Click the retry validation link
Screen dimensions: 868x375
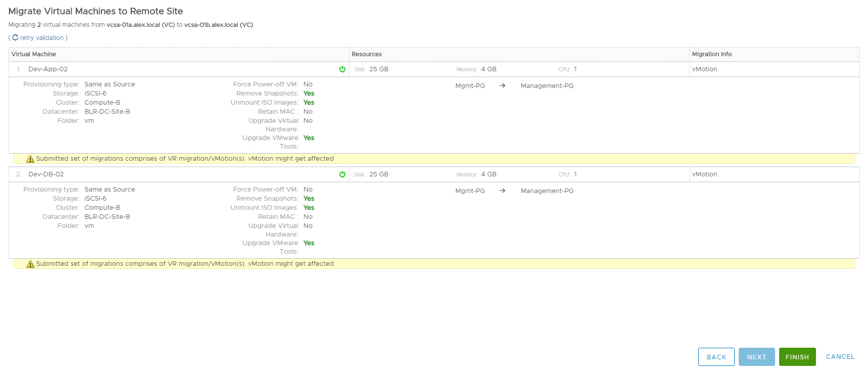[42, 38]
